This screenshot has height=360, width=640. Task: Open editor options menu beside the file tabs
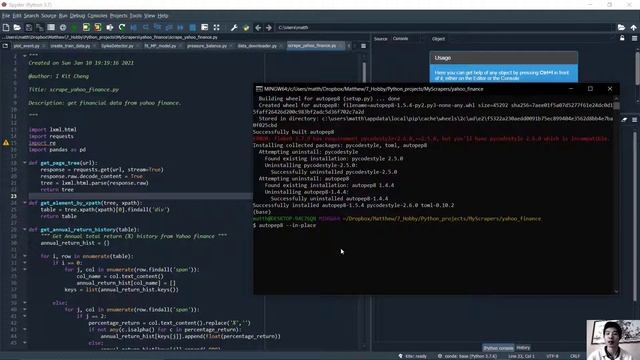(x=363, y=46)
